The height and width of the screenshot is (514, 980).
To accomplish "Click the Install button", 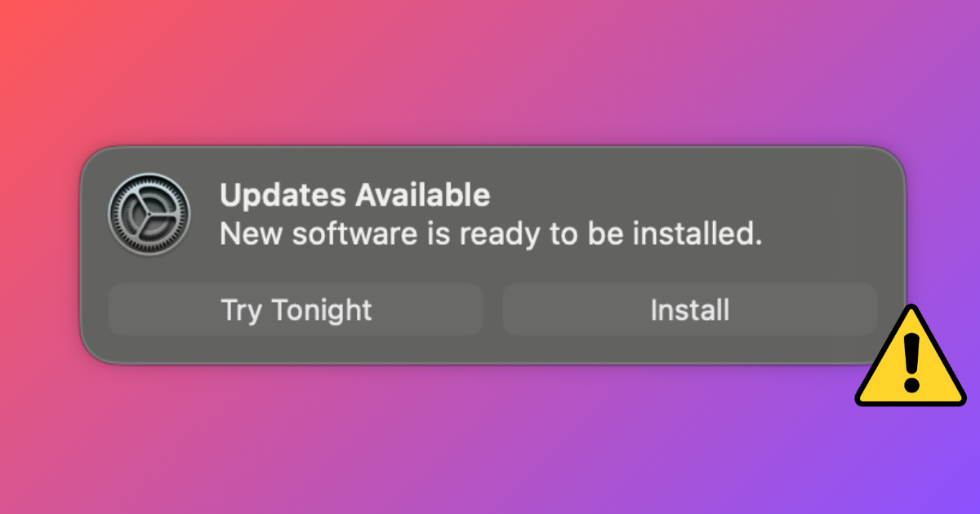I will [x=689, y=310].
